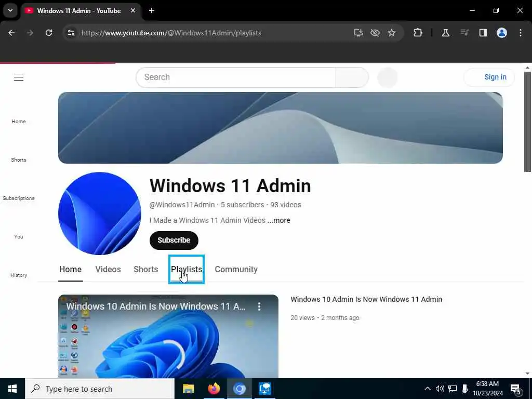
Task: Click the channel banner image
Action: click(280, 128)
